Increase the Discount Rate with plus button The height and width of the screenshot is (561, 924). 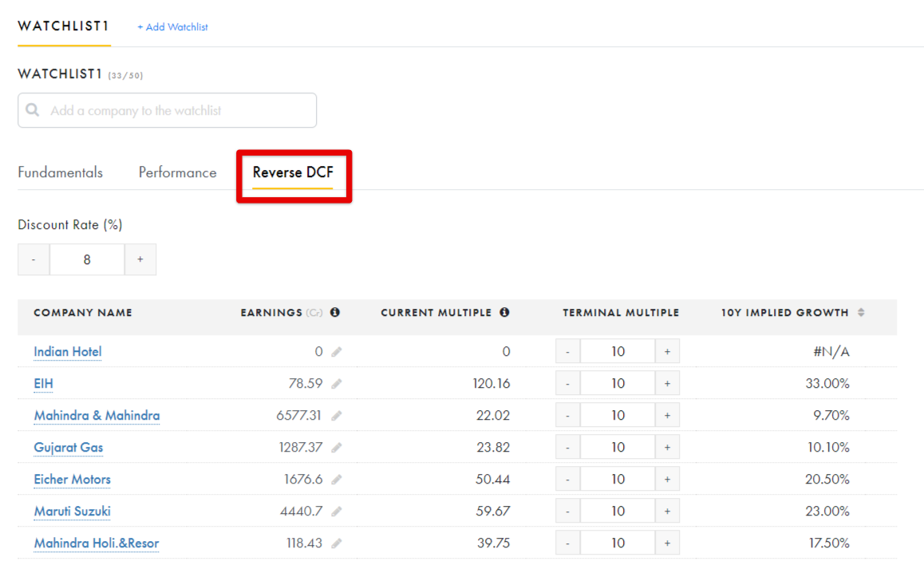click(x=140, y=259)
